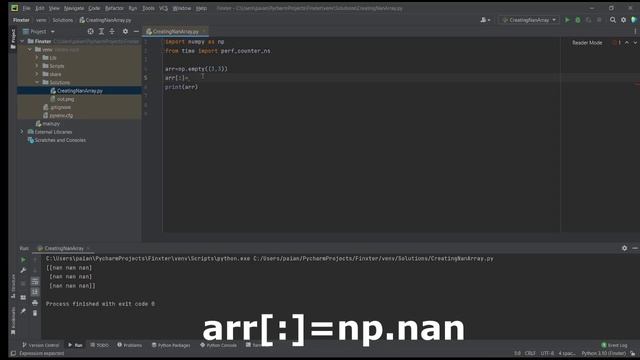
Task: Click code line 5 in the editor
Action: pos(361,78)
